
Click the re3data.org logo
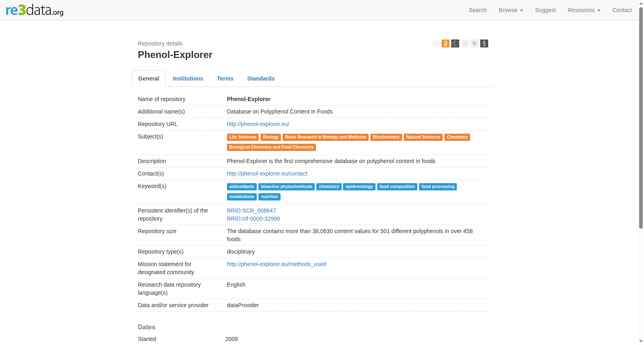(x=35, y=10)
